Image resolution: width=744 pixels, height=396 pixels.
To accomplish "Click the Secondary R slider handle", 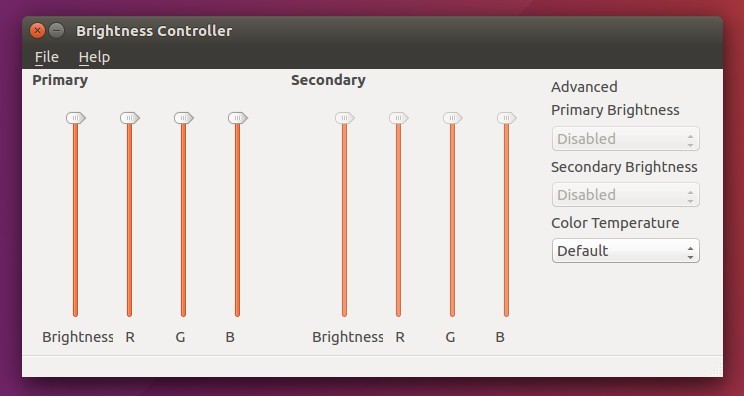I will coord(399,118).
